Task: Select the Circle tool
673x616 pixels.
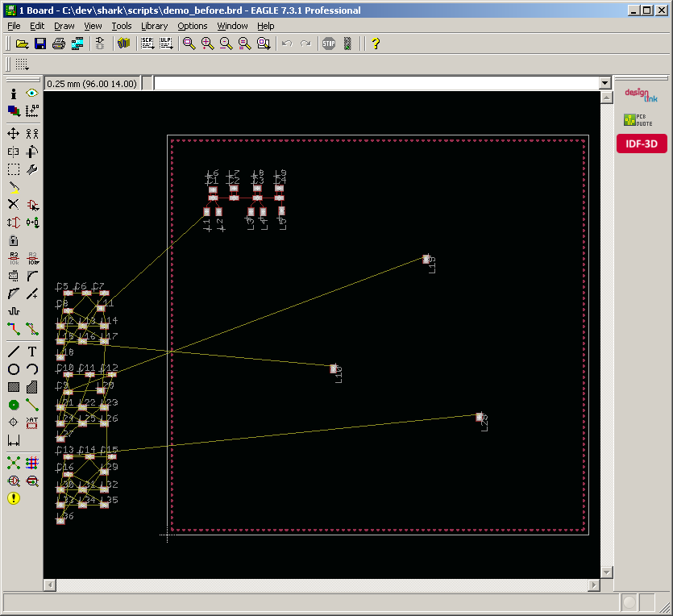Action: (x=14, y=369)
